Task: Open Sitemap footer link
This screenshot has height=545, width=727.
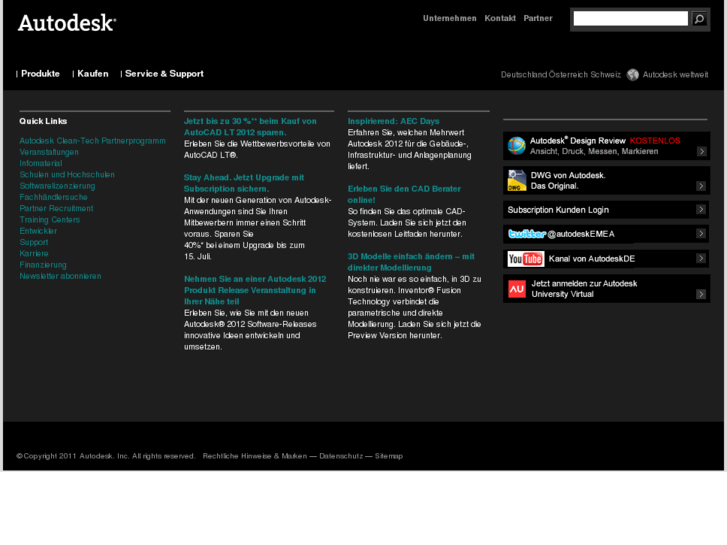Action: (389, 456)
